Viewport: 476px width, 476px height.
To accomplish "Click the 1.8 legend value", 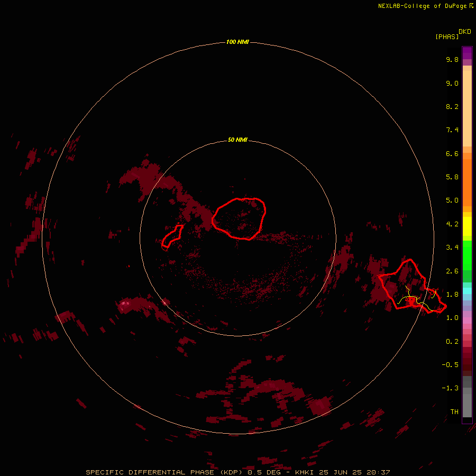I will click(x=452, y=295).
